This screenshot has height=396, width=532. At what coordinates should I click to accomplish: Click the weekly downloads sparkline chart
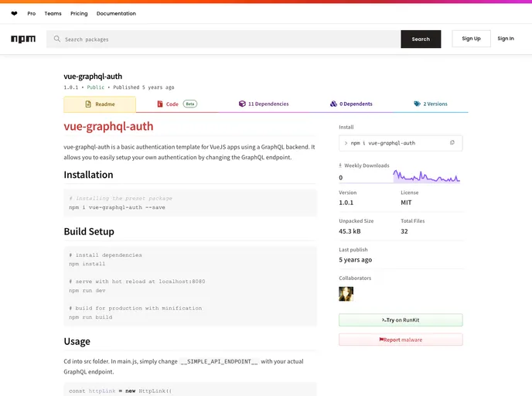tap(427, 176)
